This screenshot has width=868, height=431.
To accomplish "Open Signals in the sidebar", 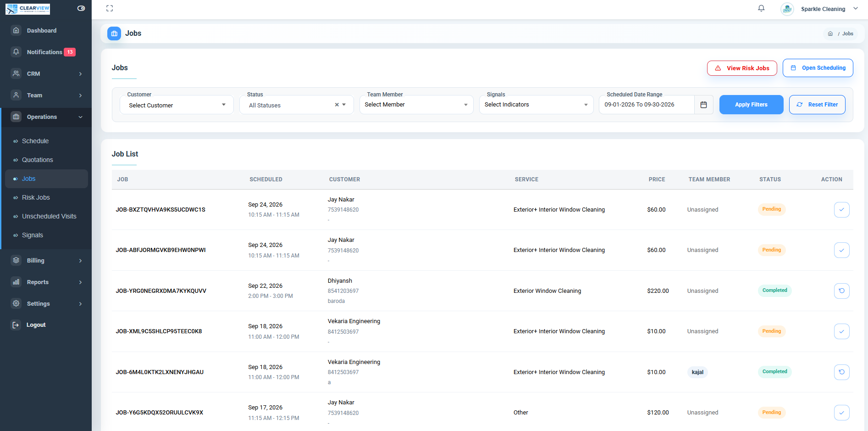I will pos(33,235).
